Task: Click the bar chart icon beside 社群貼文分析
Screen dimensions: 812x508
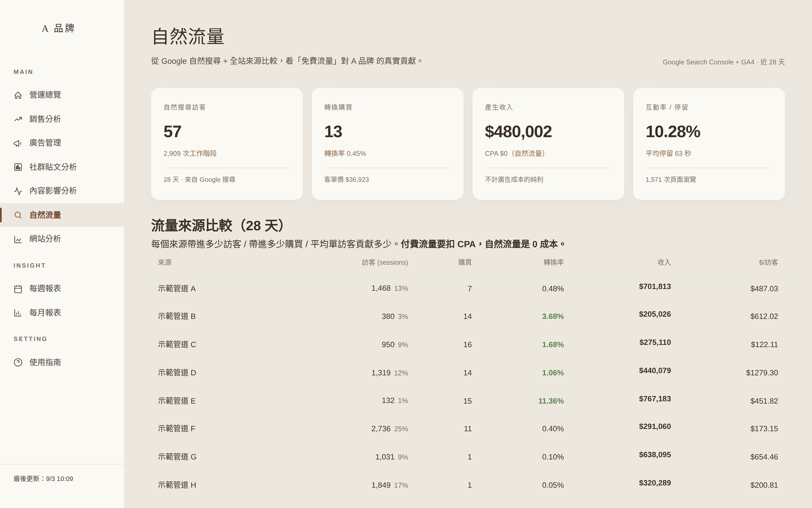Action: pos(18,167)
